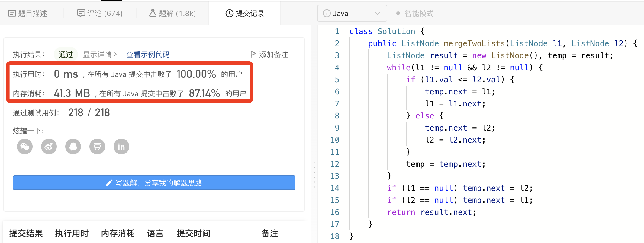This screenshot has height=243, width=644.
Task: Click the line 'return result.next;'
Action: pyautogui.click(x=432, y=212)
